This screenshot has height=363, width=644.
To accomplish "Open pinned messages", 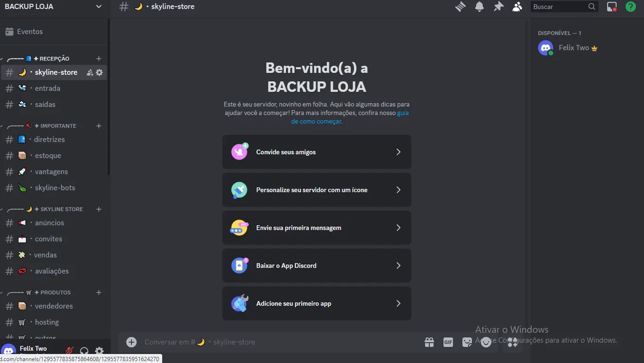I will click(x=498, y=7).
